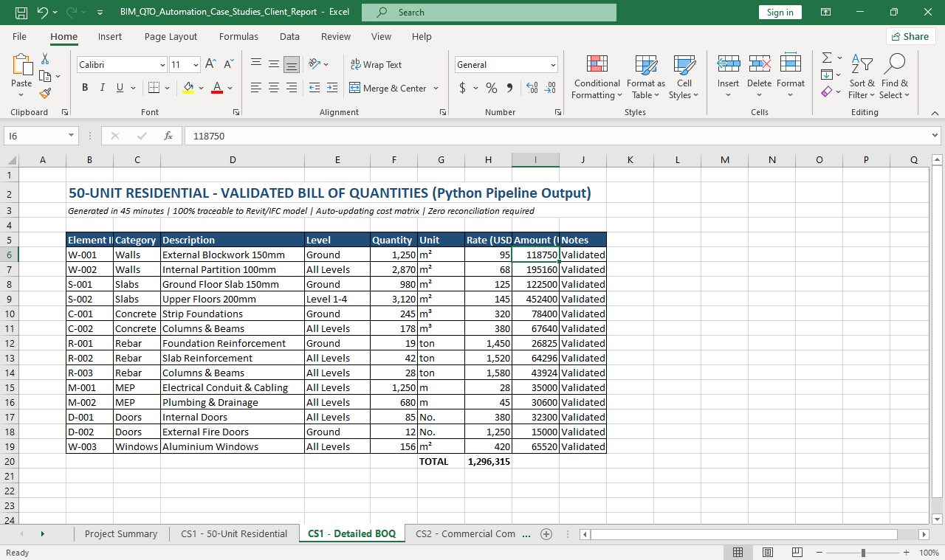Viewport: 945px width, 560px height.
Task: Open the Project Summary sheet tab
Action: coord(121,533)
